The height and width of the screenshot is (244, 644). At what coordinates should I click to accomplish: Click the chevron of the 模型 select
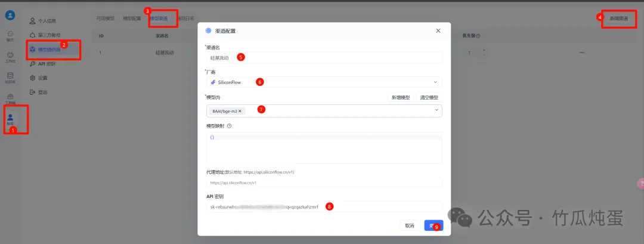point(436,110)
